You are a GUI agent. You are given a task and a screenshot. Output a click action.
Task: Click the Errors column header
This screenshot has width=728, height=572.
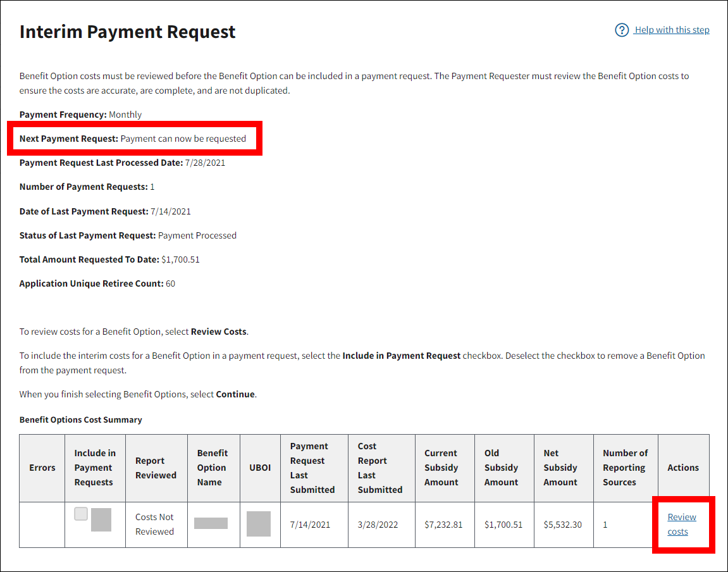[42, 468]
